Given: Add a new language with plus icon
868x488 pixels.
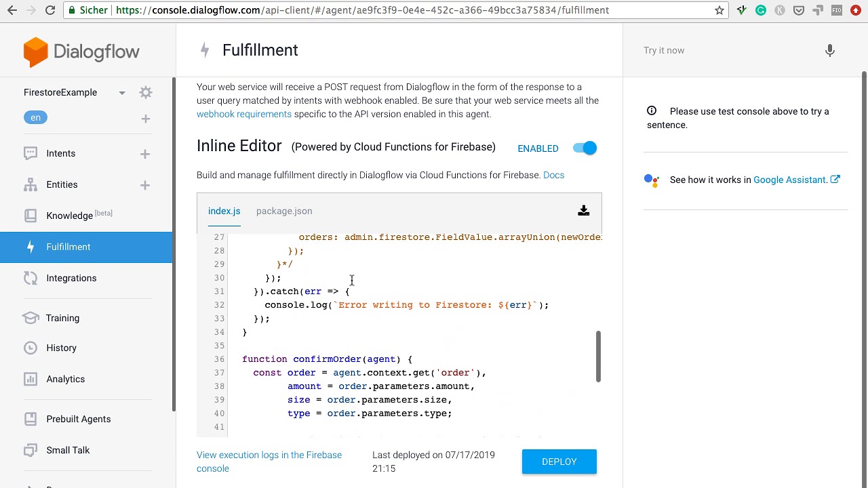Looking at the screenshot, I should tap(145, 119).
